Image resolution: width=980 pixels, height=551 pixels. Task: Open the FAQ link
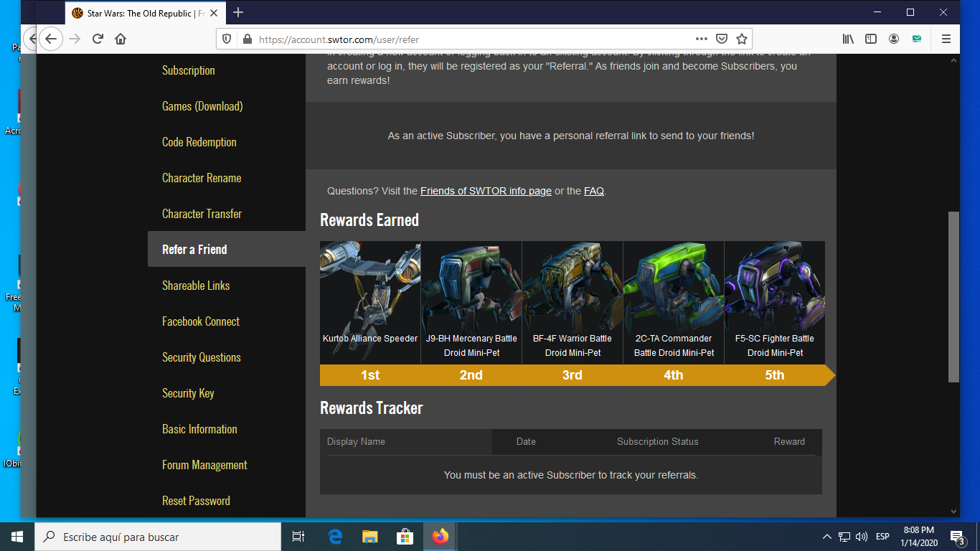click(x=594, y=191)
